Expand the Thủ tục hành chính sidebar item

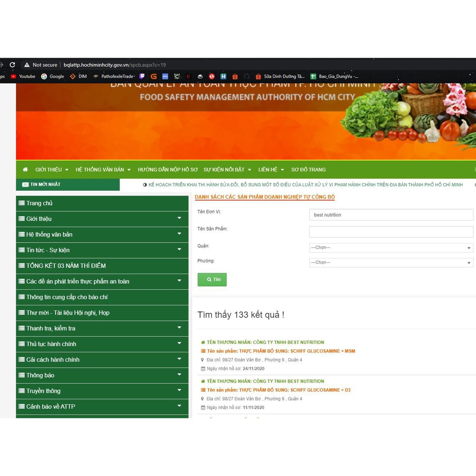coord(179,344)
